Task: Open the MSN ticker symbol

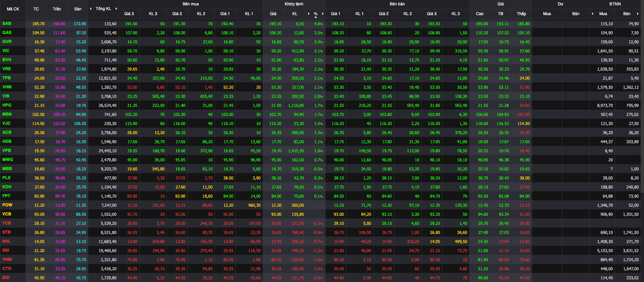Action: click(7, 114)
